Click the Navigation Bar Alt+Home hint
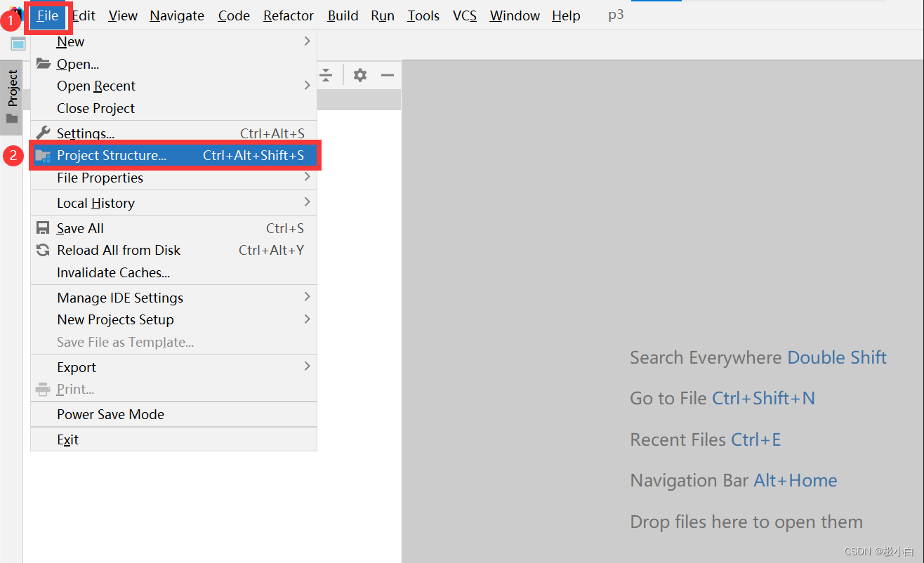 pyautogui.click(x=734, y=480)
